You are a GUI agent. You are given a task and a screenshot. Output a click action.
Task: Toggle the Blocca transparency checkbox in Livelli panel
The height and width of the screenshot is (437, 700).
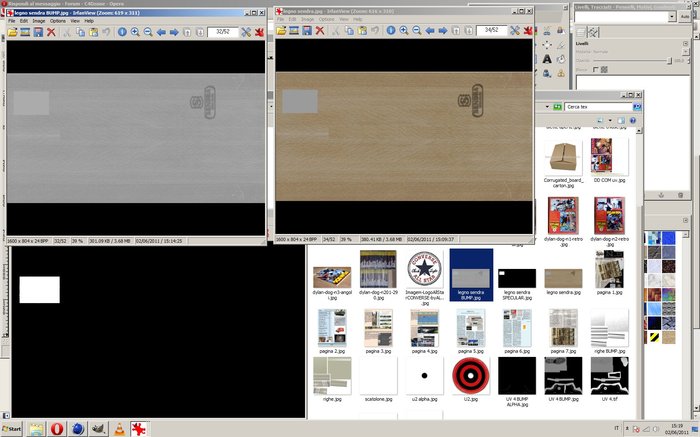tap(596, 70)
